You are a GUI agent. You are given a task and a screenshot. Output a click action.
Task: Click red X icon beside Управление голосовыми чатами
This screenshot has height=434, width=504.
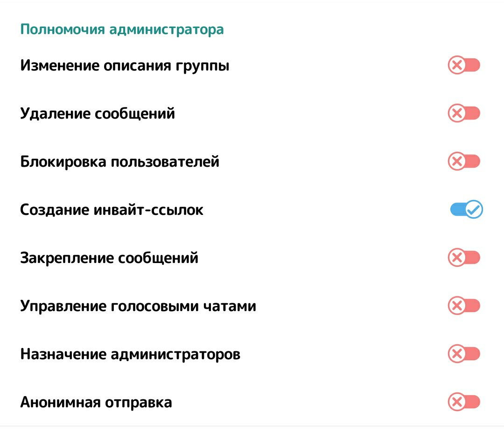pos(457,306)
